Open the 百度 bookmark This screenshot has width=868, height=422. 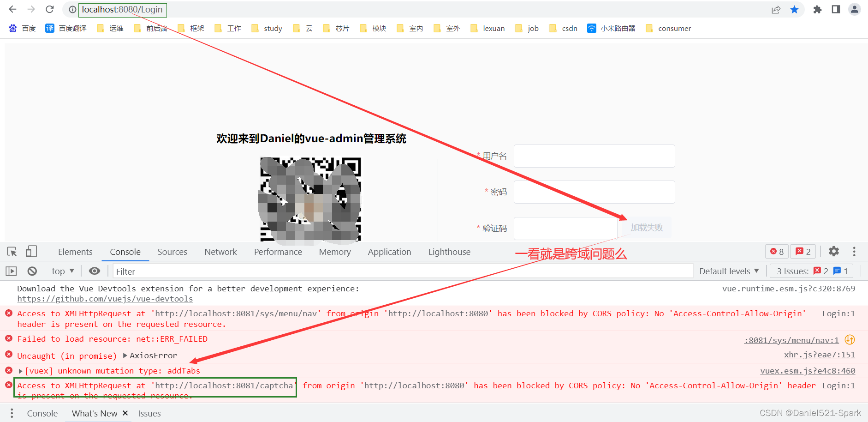pos(22,29)
